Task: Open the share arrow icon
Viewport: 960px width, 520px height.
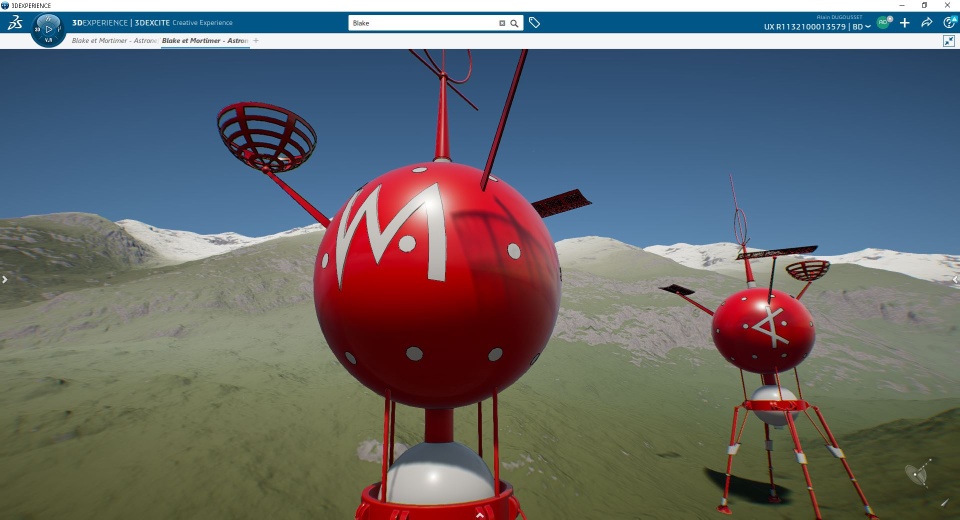Action: point(927,23)
